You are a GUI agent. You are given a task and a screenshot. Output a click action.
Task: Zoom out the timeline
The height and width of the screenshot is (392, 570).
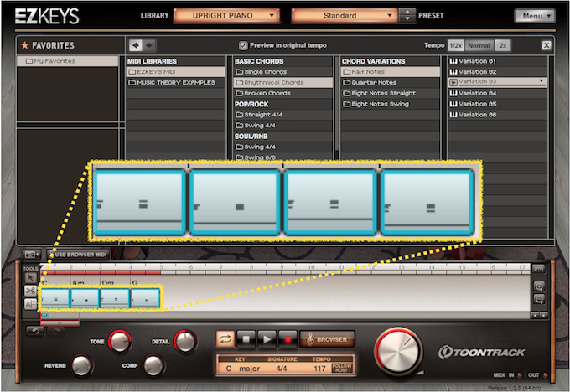(539, 299)
